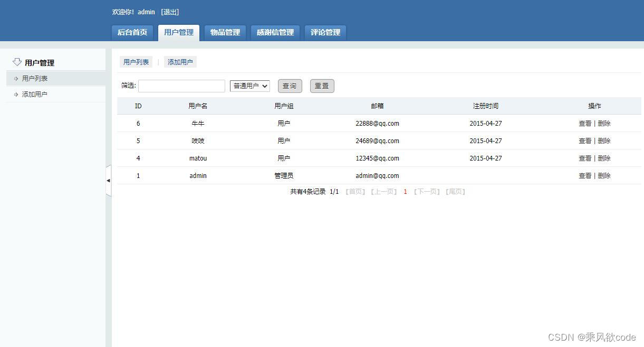Click the 查询 search button
The image size is (644, 347).
290,86
